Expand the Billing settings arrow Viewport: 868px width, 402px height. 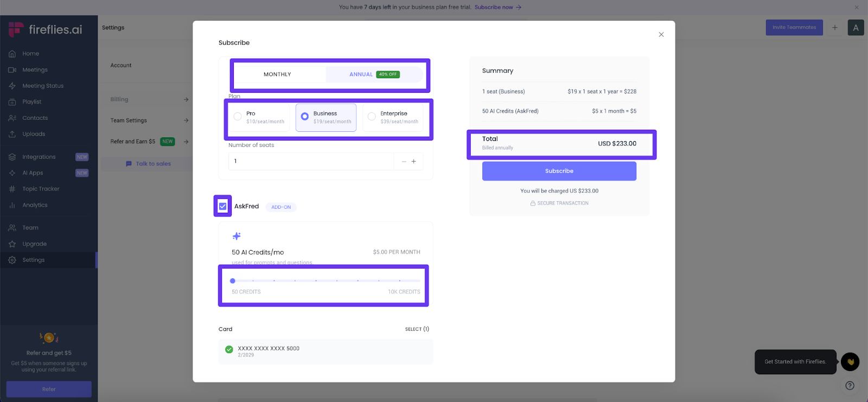click(186, 100)
